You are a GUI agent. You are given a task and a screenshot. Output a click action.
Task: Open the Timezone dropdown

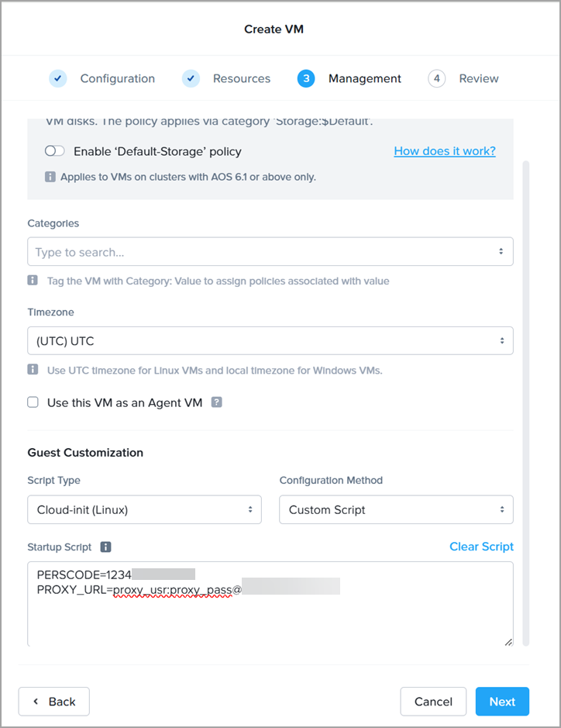(270, 340)
